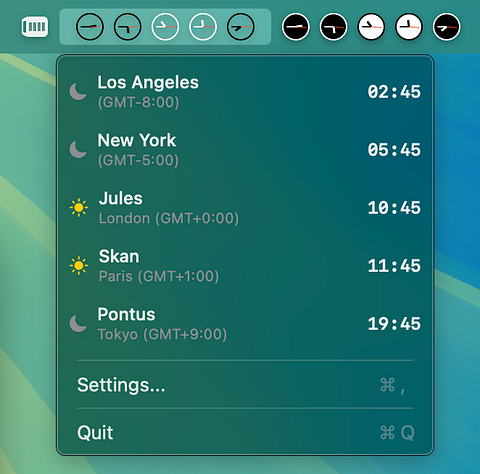Select the Pontus Tokyo entry
Screen dimensions: 480x474
point(245,324)
